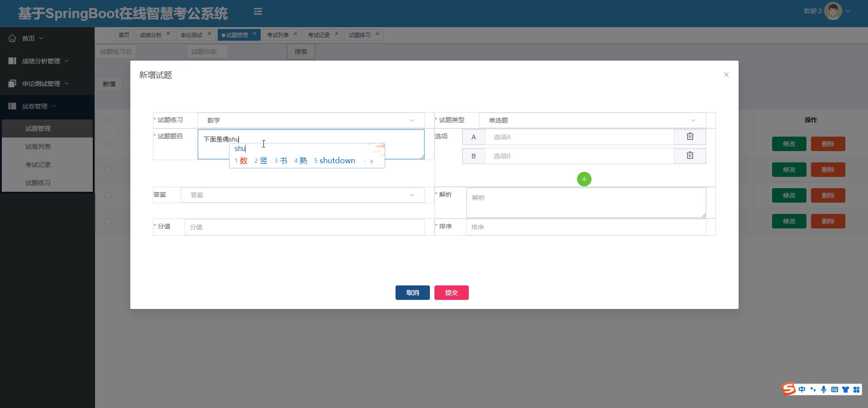Click 删除 in the last row
Image resolution: width=868 pixels, height=408 pixels.
(x=828, y=221)
